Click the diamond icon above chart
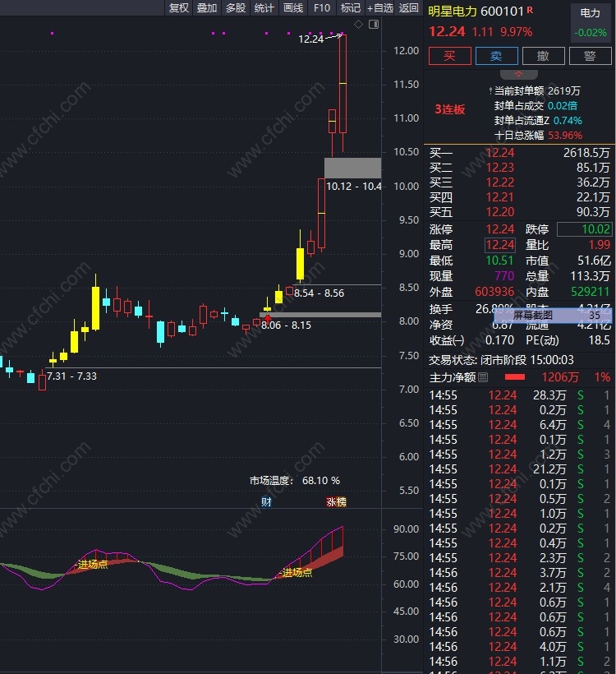The height and width of the screenshot is (674, 616). coord(358,25)
